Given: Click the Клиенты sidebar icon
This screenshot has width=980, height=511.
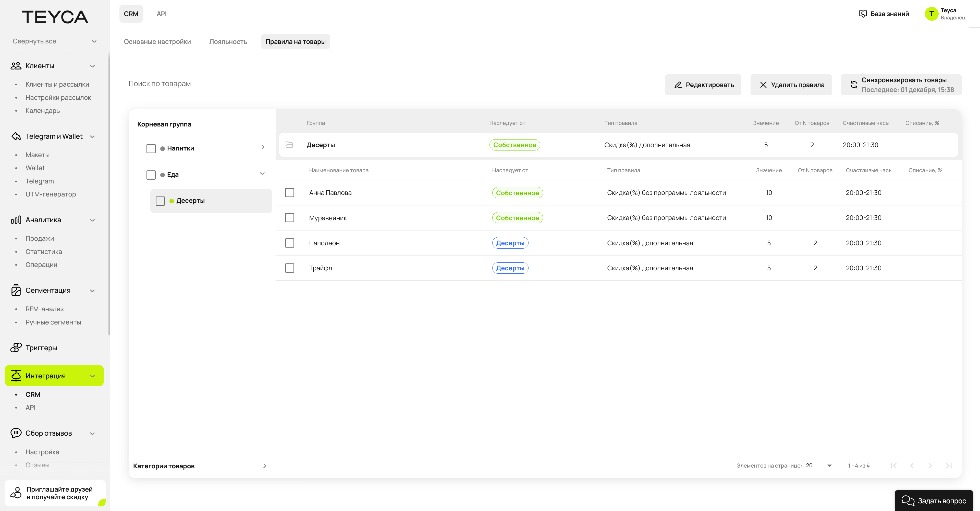Looking at the screenshot, I should pyautogui.click(x=16, y=66).
